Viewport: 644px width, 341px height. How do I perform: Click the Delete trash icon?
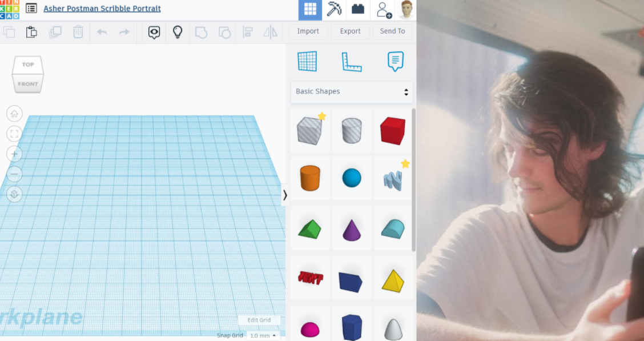pyautogui.click(x=78, y=32)
